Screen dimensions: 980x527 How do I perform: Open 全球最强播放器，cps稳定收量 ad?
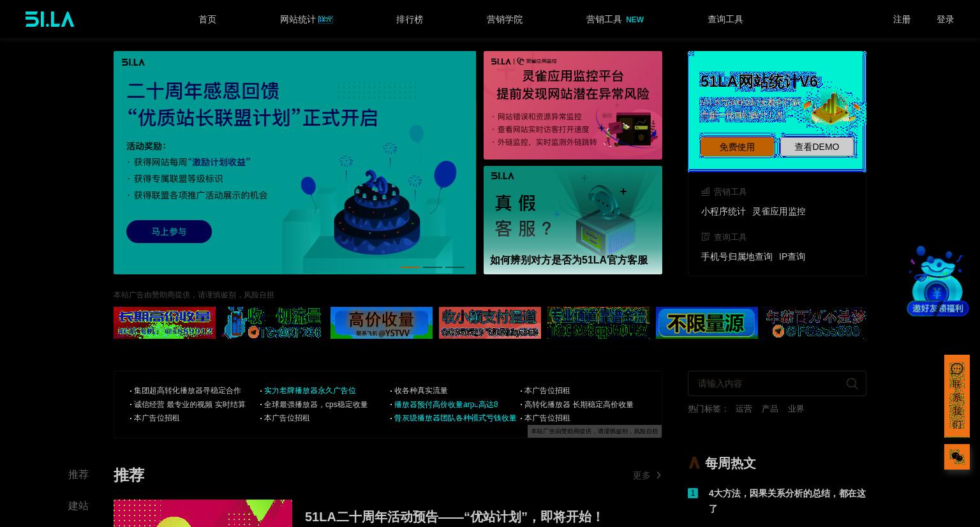[x=316, y=405]
